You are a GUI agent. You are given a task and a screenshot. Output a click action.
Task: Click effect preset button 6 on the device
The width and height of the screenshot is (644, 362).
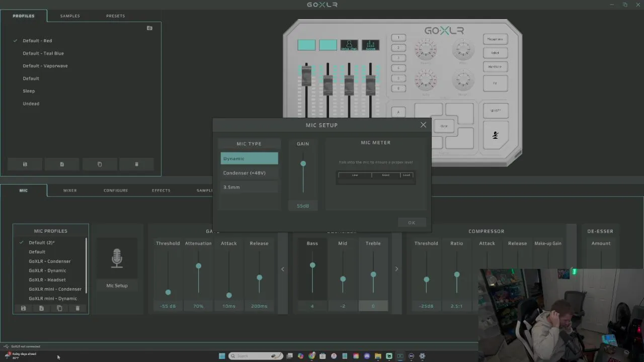(398, 88)
